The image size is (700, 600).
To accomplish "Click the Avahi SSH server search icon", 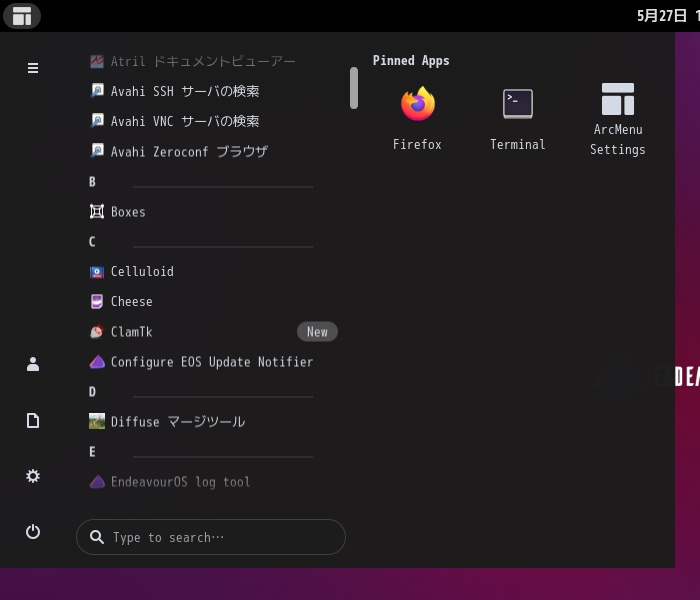I will tap(97, 91).
